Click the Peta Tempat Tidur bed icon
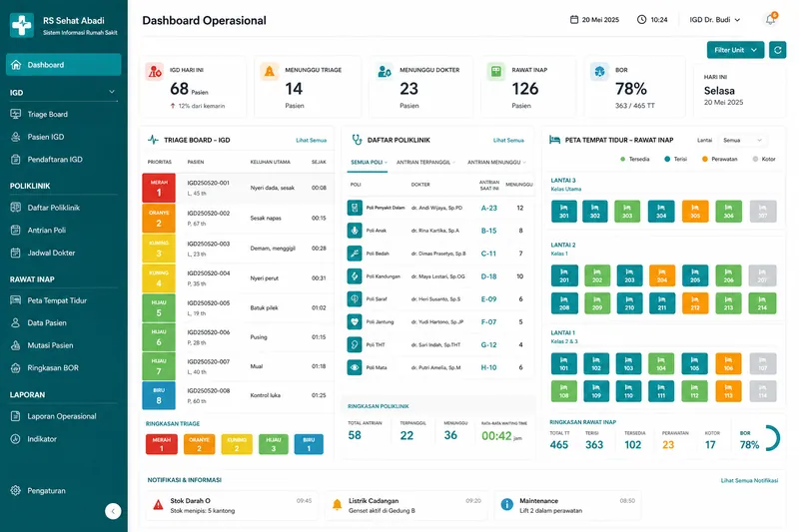This screenshot has height=532, width=799. (16, 300)
